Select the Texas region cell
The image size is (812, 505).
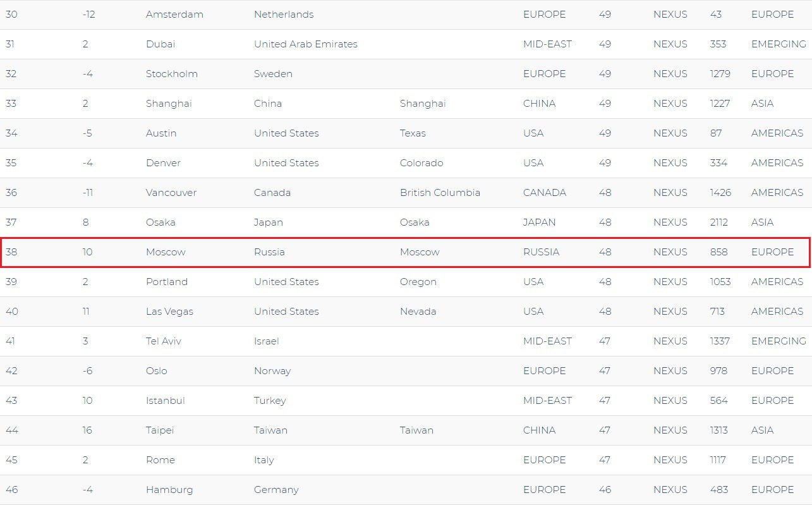413,133
